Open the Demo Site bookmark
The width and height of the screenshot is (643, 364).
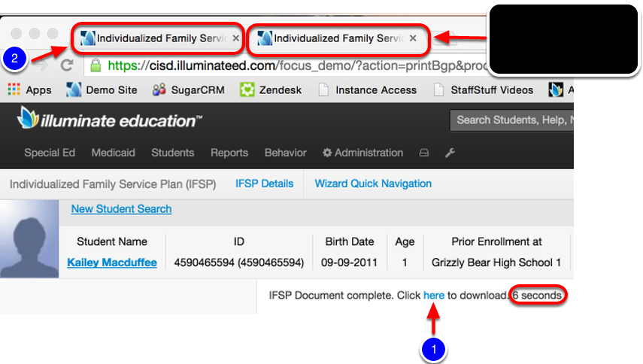102,89
